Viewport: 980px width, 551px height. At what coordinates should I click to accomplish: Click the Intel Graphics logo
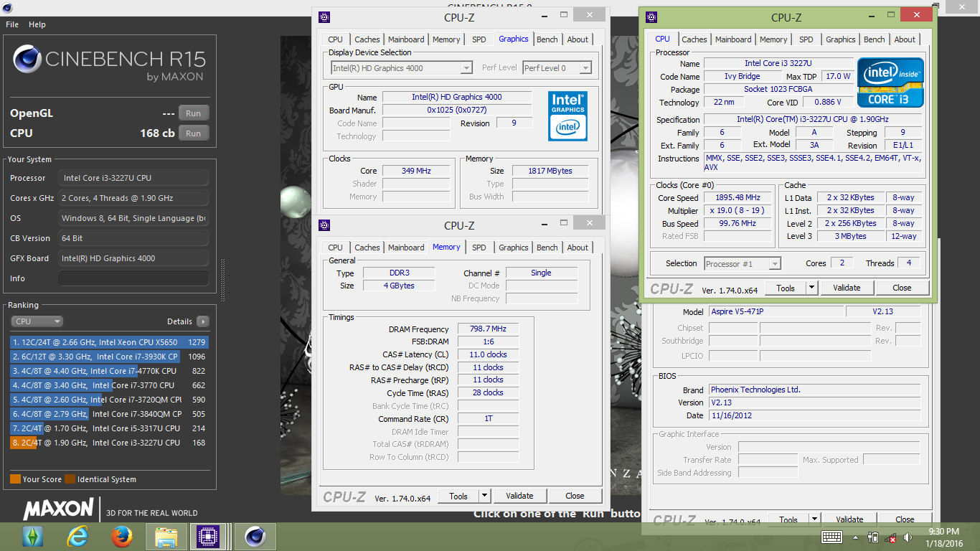pyautogui.click(x=567, y=115)
